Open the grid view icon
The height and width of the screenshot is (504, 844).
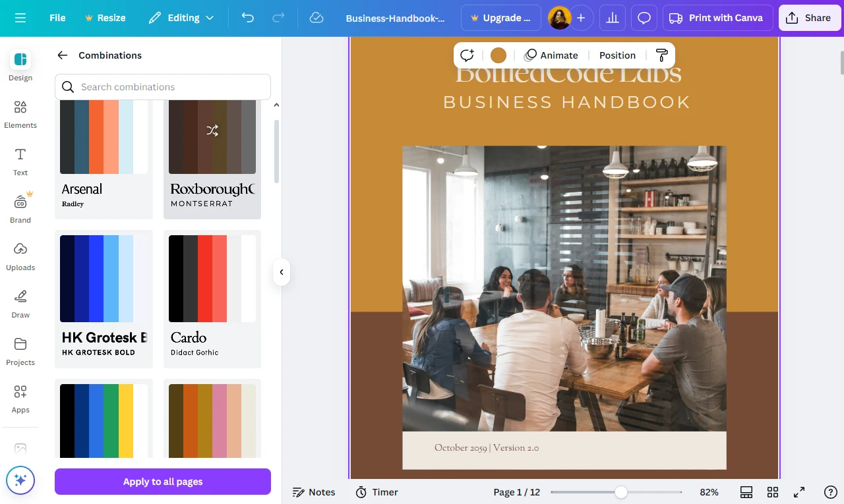(773, 492)
